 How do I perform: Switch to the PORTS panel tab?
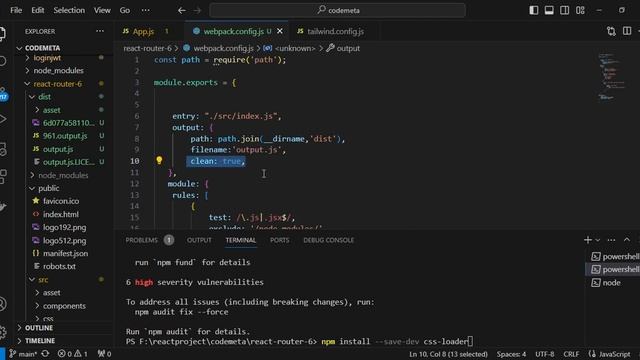click(x=280, y=240)
